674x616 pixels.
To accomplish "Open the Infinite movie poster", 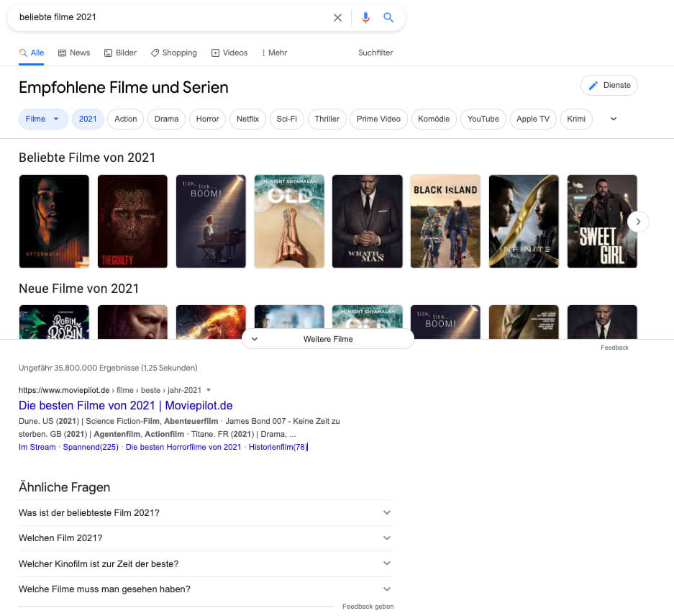I will 524,221.
